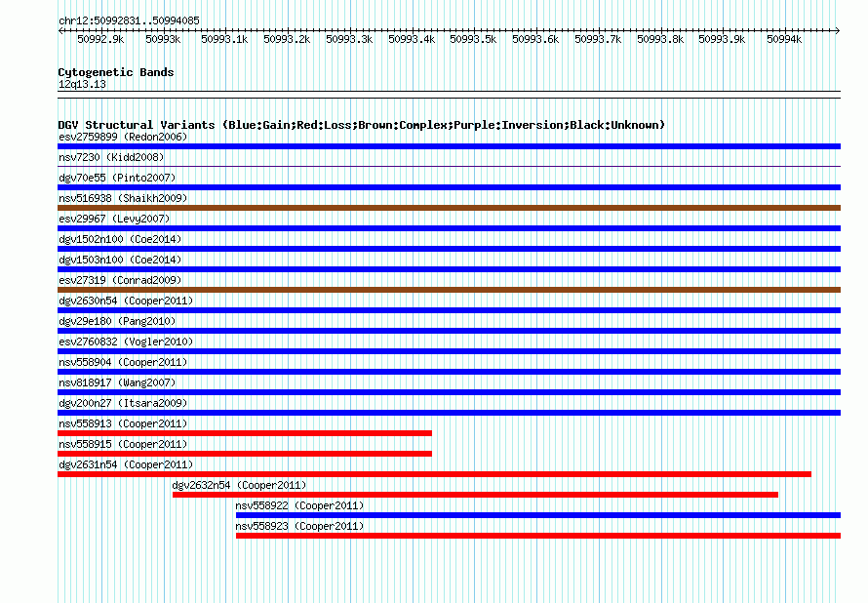
Task: Click blue bar under dgv2630n54
Action: (x=449, y=310)
